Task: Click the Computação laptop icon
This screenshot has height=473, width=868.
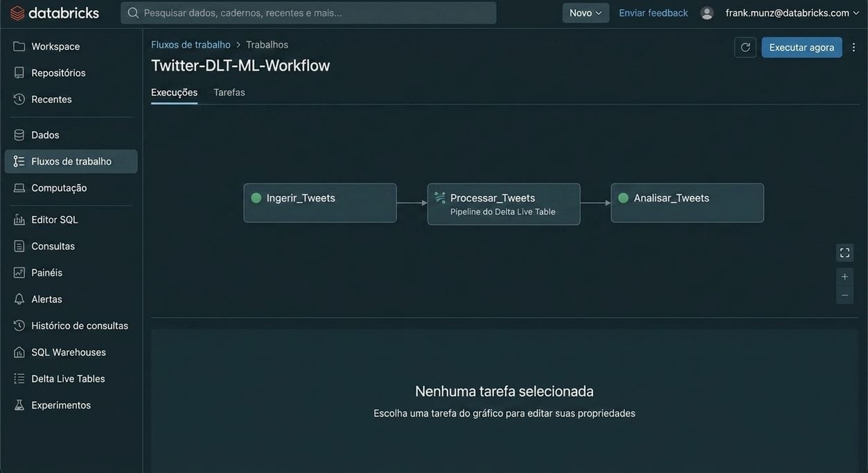Action: (19, 188)
